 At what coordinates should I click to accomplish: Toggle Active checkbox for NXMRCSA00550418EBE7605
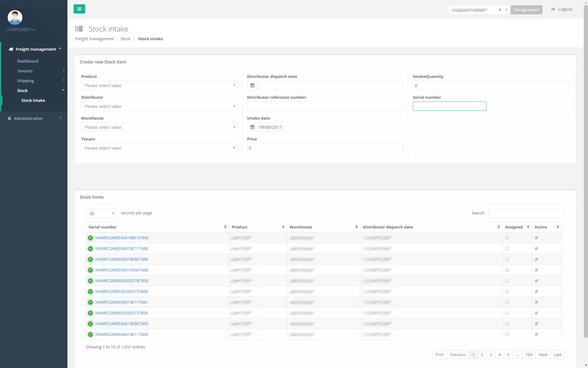pos(536,323)
